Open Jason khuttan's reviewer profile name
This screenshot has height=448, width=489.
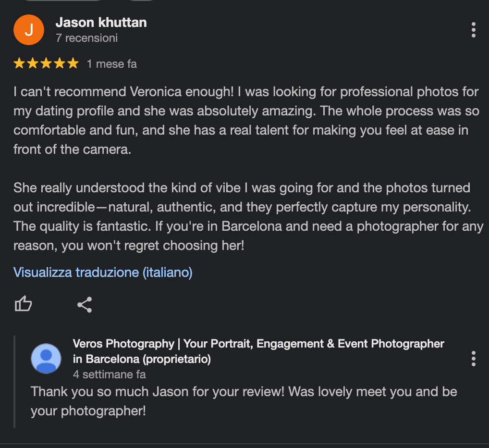(101, 22)
